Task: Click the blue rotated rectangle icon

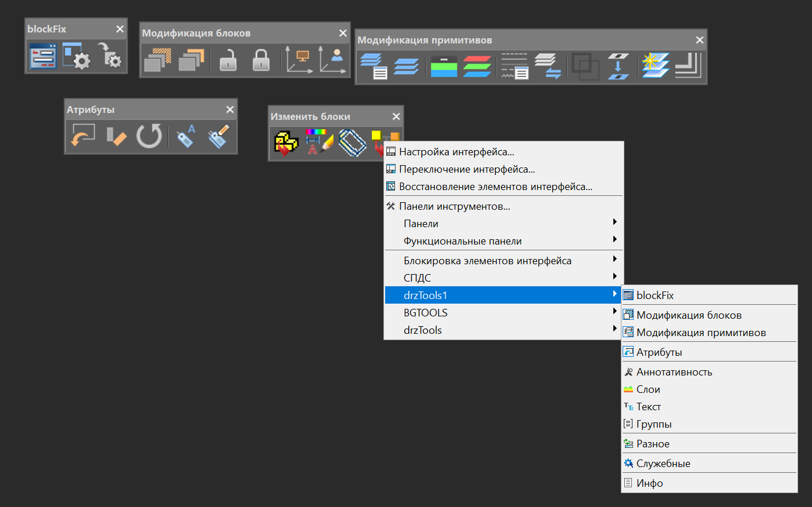Action: point(352,143)
